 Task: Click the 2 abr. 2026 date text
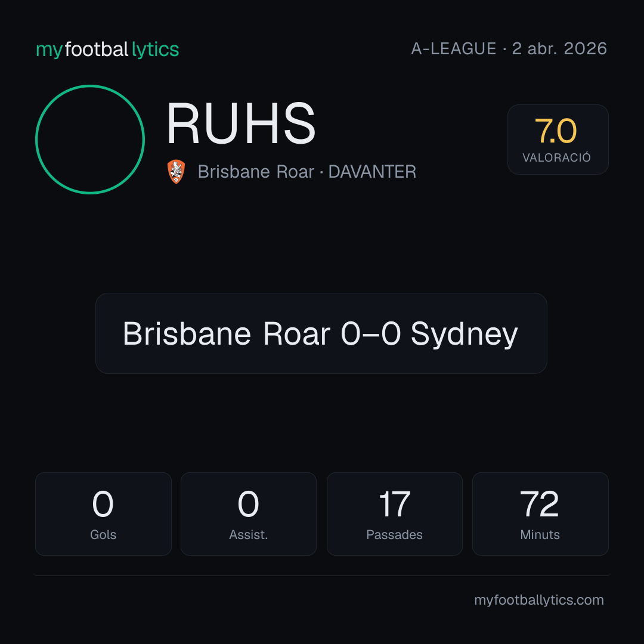pos(559,49)
